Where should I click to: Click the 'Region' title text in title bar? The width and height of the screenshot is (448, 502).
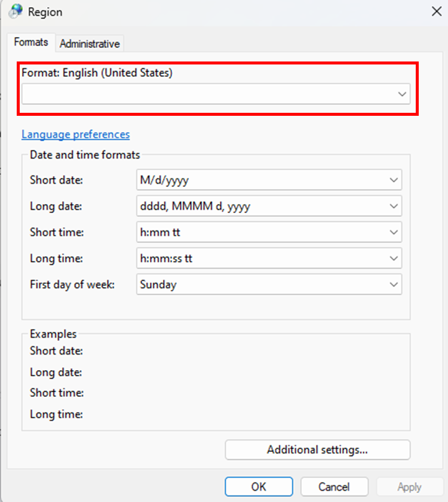coord(45,12)
